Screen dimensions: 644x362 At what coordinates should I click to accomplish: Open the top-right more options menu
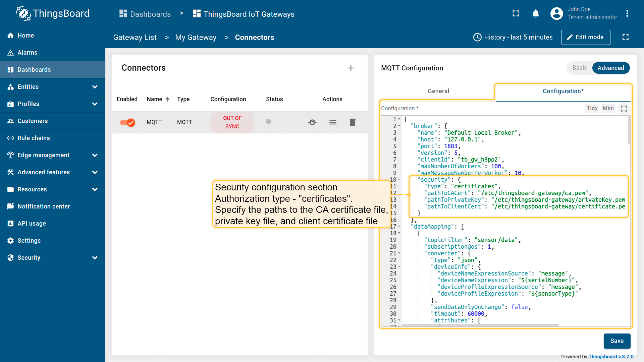click(627, 13)
